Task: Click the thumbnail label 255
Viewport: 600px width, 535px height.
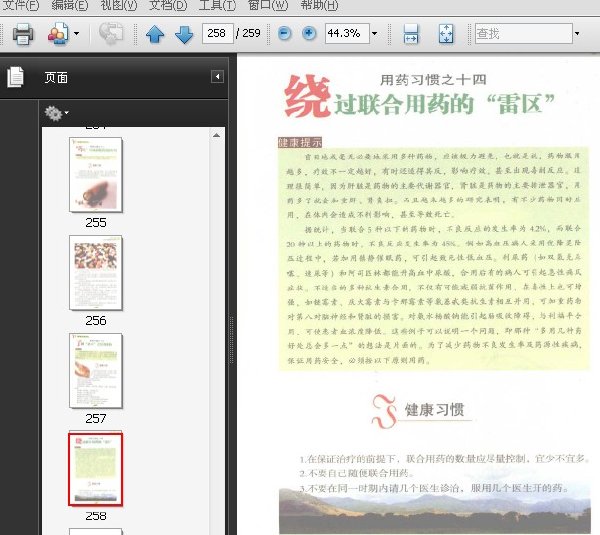Action: [96, 222]
